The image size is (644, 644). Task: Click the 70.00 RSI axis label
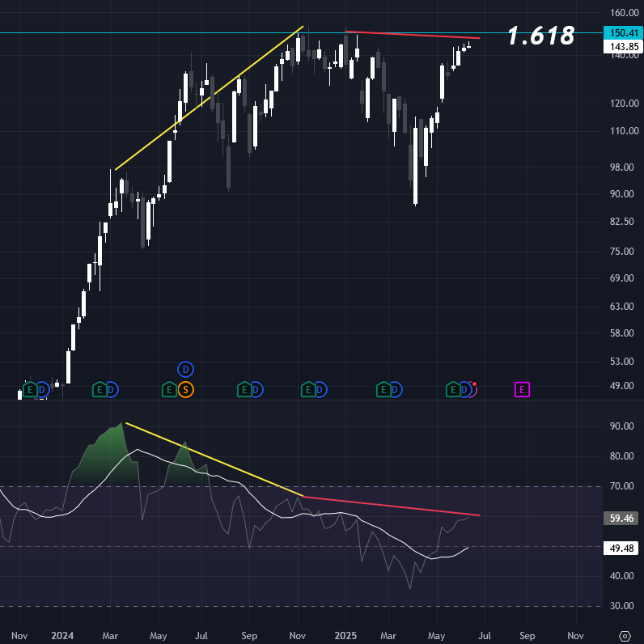pos(622,486)
